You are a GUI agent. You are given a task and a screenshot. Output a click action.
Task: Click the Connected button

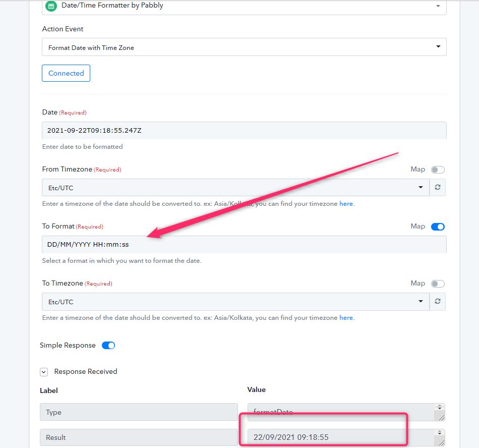66,73
